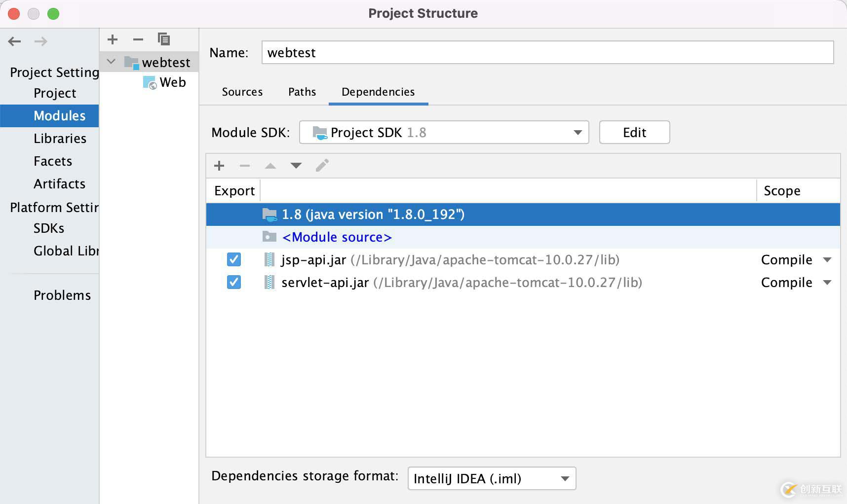Open Project settings in sidebar
This screenshot has width=847, height=504.
pyautogui.click(x=55, y=93)
